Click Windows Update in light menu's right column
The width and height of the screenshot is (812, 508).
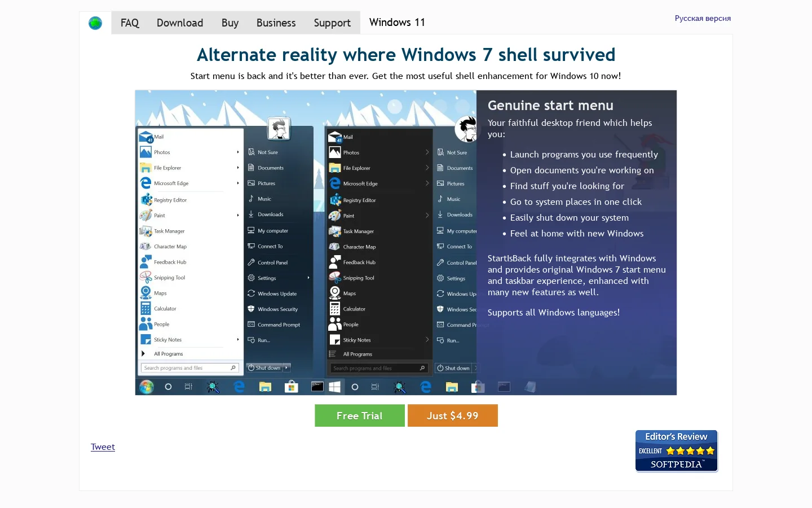[x=272, y=294]
